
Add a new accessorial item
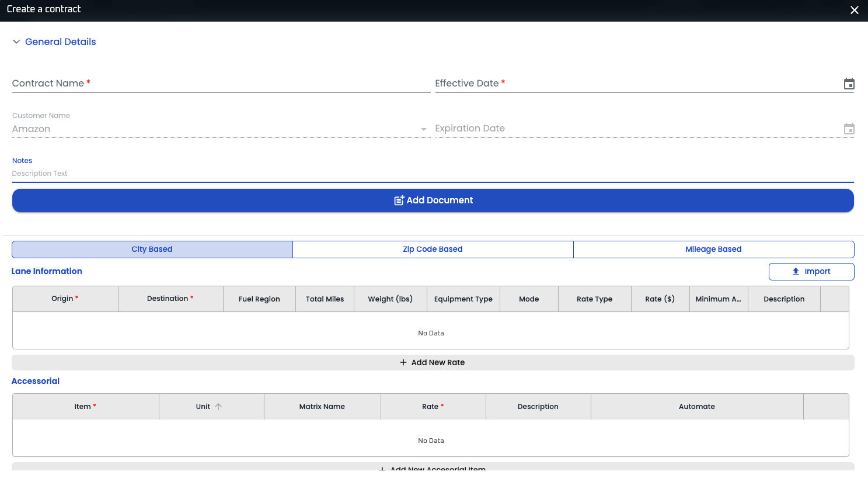tap(433, 467)
